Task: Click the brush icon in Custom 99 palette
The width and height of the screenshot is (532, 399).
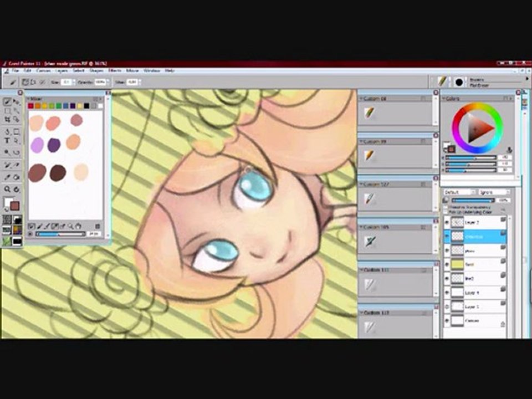Action: point(370,156)
